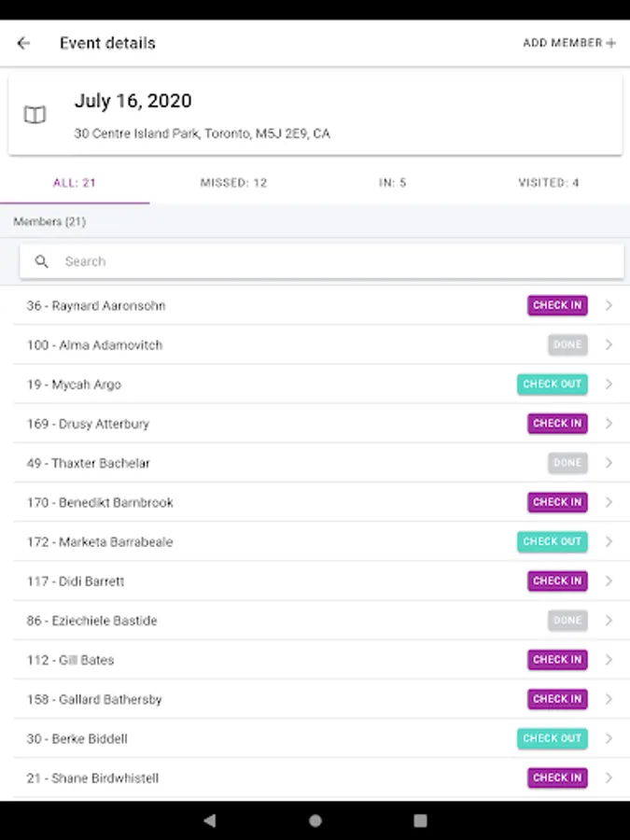Check in Drusy Atterbury
This screenshot has width=630, height=840.
[557, 424]
